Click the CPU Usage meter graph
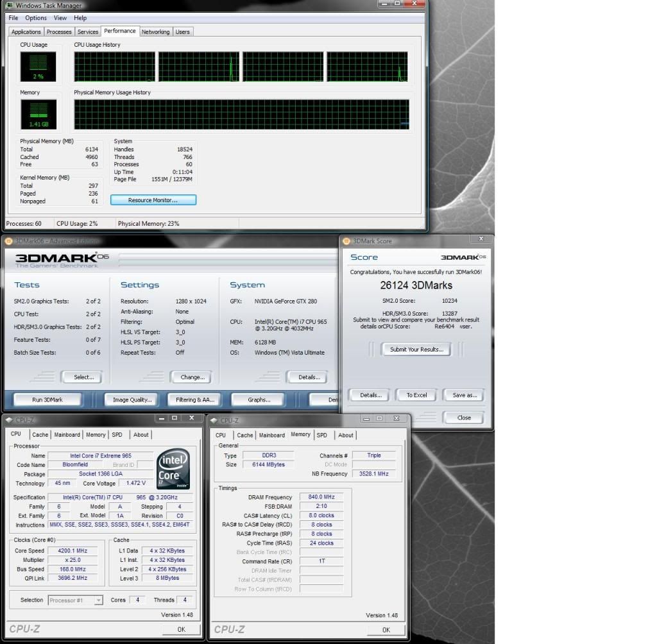The height and width of the screenshot is (644, 657). [x=38, y=67]
